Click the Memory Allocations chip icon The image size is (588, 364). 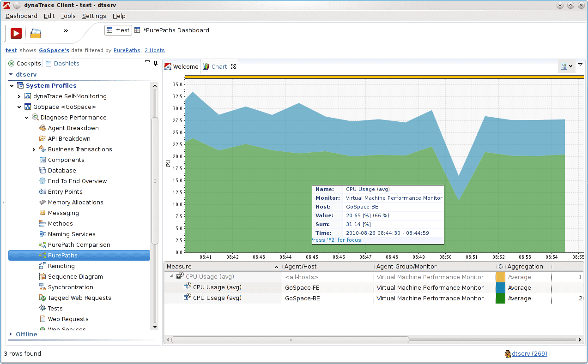(x=42, y=202)
